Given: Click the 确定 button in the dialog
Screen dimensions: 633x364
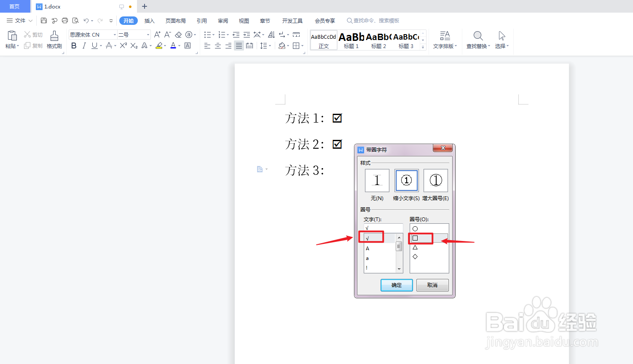Looking at the screenshot, I should click(x=397, y=285).
